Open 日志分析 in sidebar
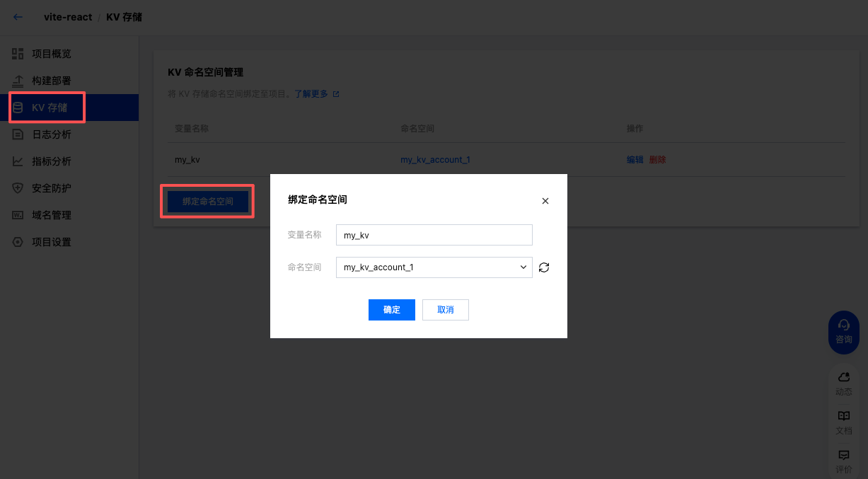This screenshot has height=479, width=868. coord(52,134)
